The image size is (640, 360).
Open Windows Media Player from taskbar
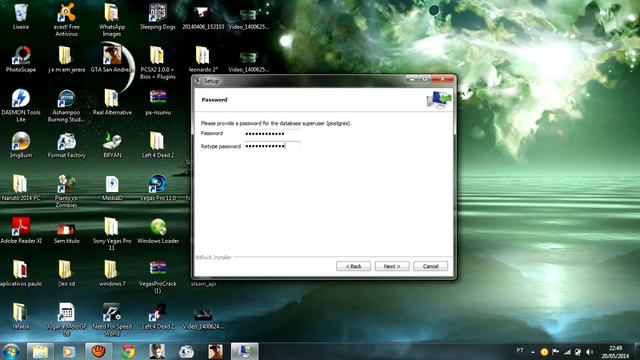69,351
